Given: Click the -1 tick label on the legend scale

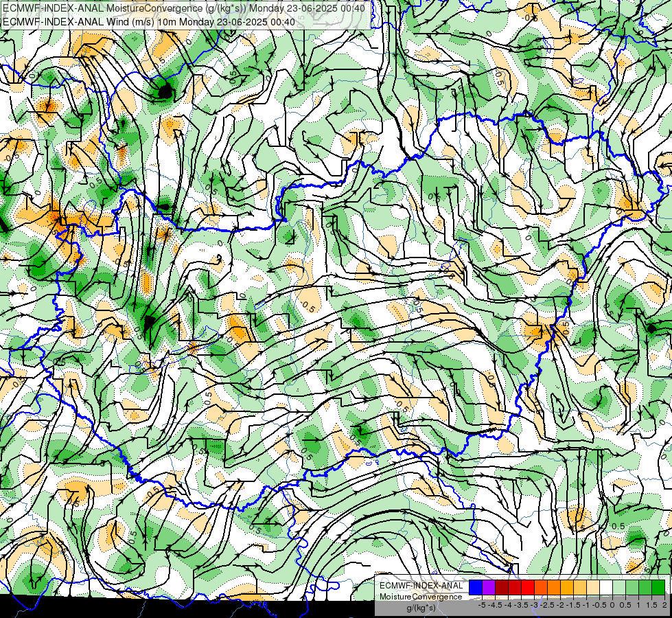Looking at the screenshot, I should pyautogui.click(x=586, y=605).
